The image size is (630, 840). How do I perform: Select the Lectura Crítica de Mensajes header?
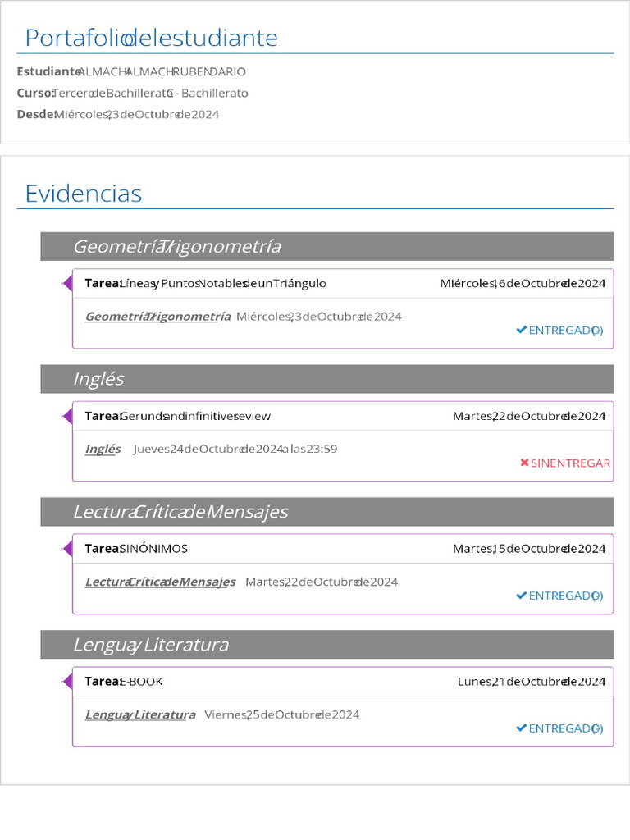point(327,512)
